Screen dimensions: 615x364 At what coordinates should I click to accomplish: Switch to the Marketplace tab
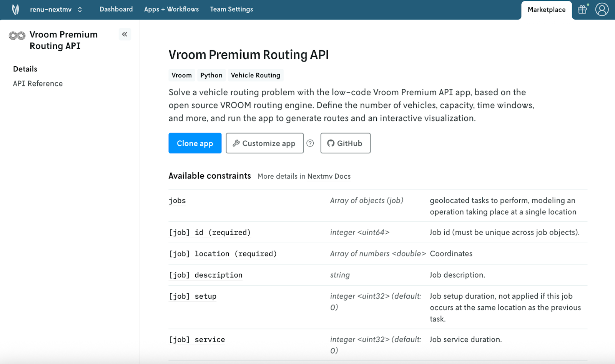click(x=546, y=10)
